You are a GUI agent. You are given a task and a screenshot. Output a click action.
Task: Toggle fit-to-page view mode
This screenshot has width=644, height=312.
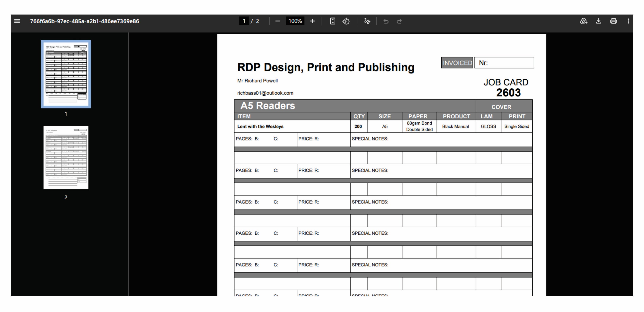click(x=332, y=21)
